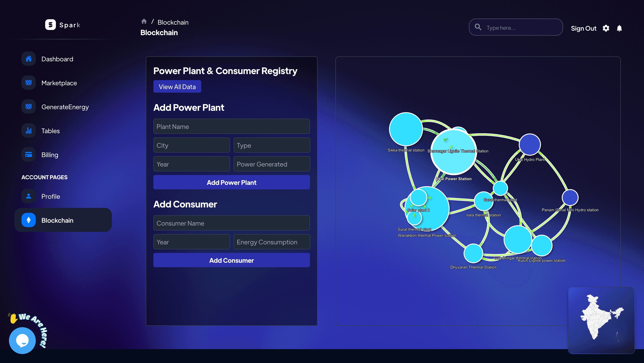Click the Blockchain Ethereum icon in sidebar
Screen dimensions: 644x363
28,220
